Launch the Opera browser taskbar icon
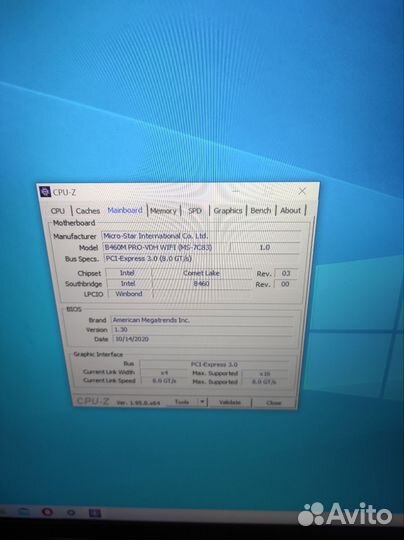404x540 pixels. [47, 512]
